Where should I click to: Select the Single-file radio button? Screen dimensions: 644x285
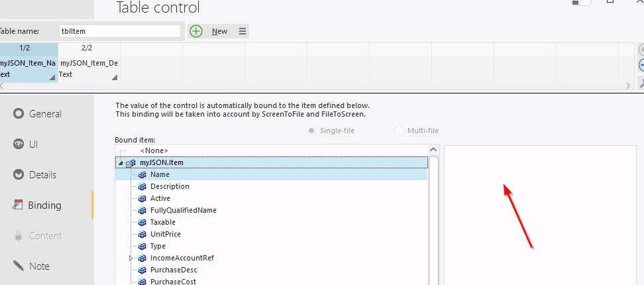[311, 131]
